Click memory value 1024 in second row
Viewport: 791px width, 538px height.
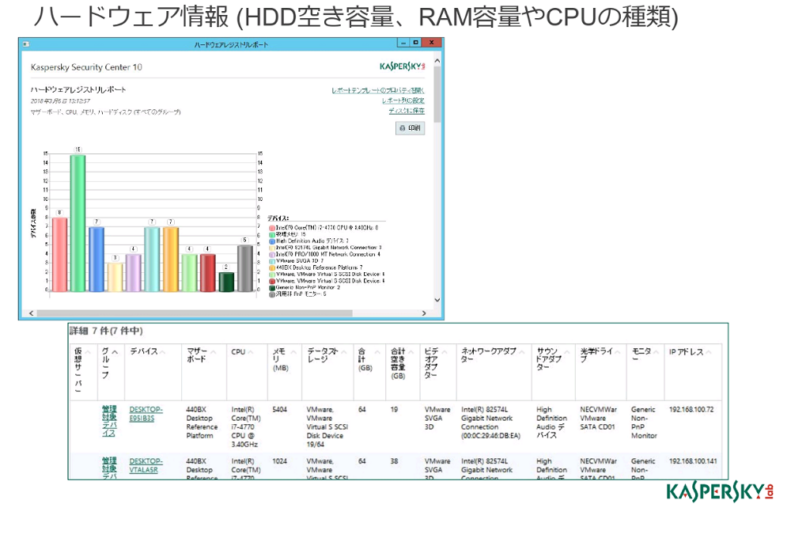pos(279,461)
